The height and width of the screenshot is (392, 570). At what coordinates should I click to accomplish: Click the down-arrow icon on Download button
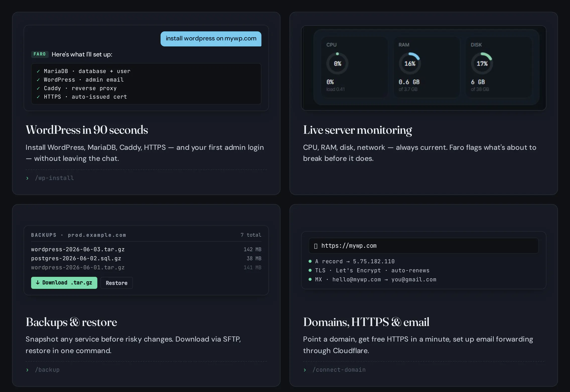pos(38,283)
